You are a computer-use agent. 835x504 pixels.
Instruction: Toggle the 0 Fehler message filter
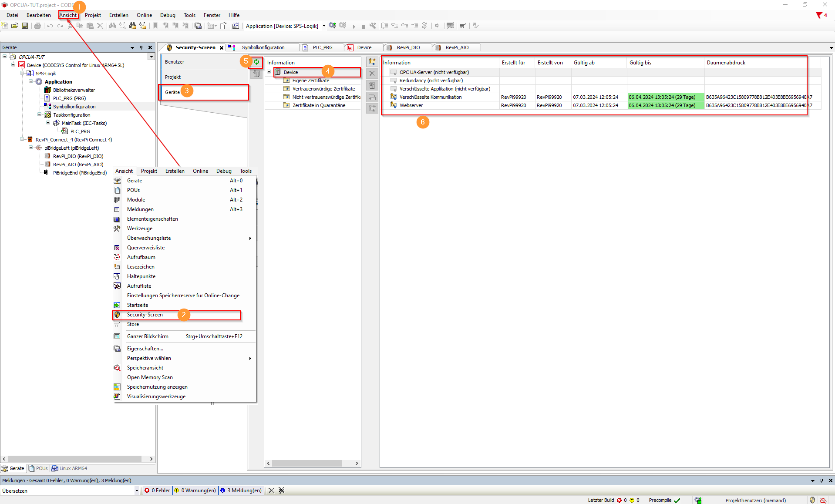[x=158, y=491]
